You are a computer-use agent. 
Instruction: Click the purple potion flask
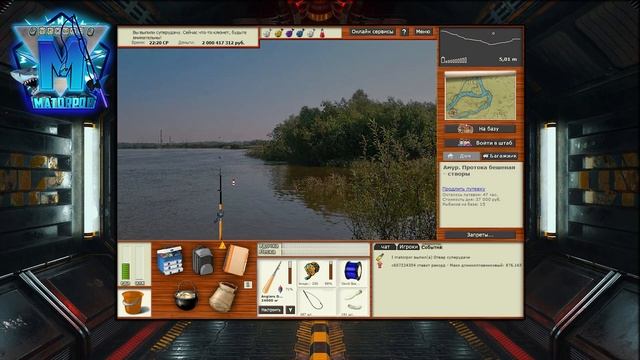[x=289, y=33]
